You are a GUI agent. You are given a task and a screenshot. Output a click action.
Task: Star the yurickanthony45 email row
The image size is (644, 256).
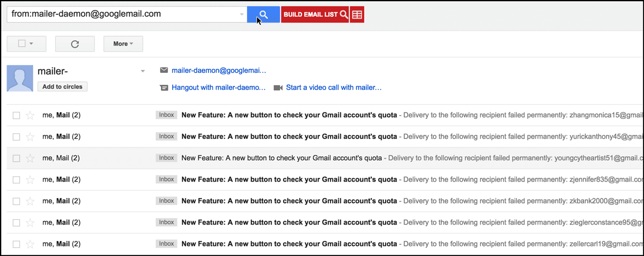pyautogui.click(x=30, y=137)
